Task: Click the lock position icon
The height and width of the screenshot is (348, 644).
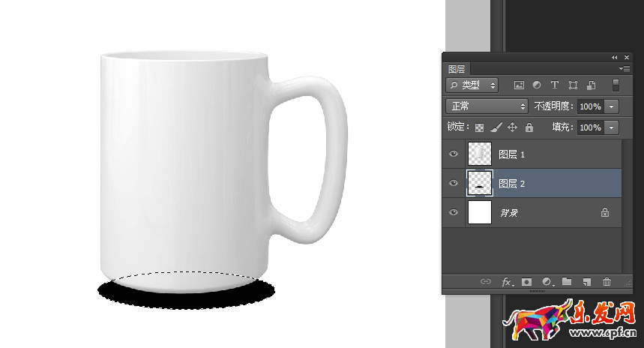Action: 513,127
